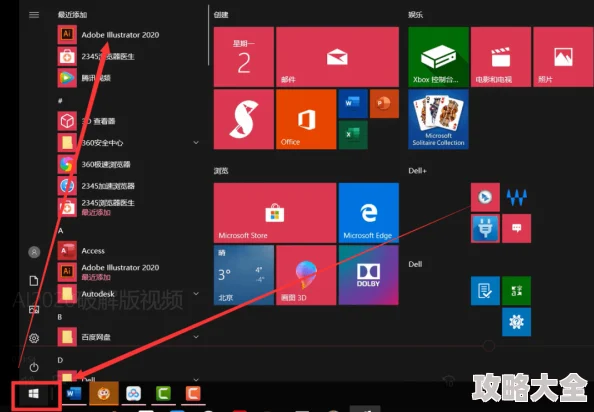Expand the 360安全中心 folder chevron
The width and height of the screenshot is (594, 412).
[196, 143]
